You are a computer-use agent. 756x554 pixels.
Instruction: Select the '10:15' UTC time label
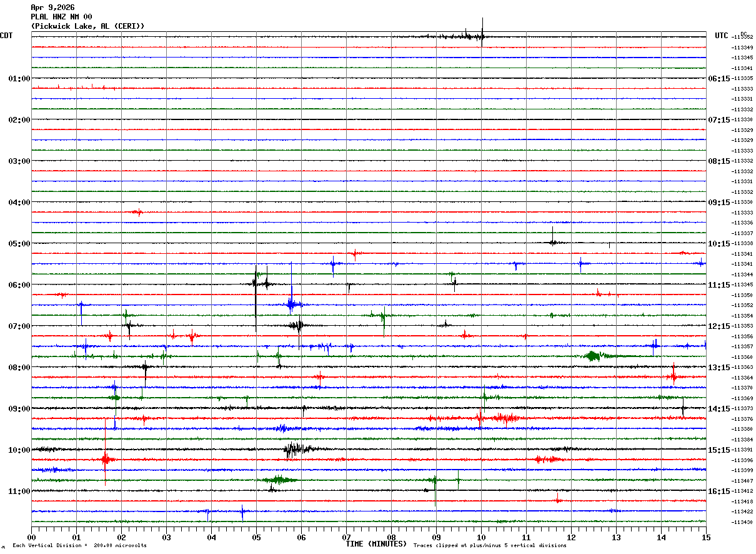719,244
